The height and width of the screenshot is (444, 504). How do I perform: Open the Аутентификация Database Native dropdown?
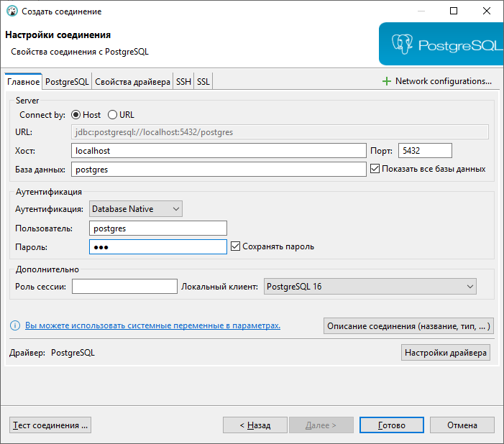[x=136, y=209]
